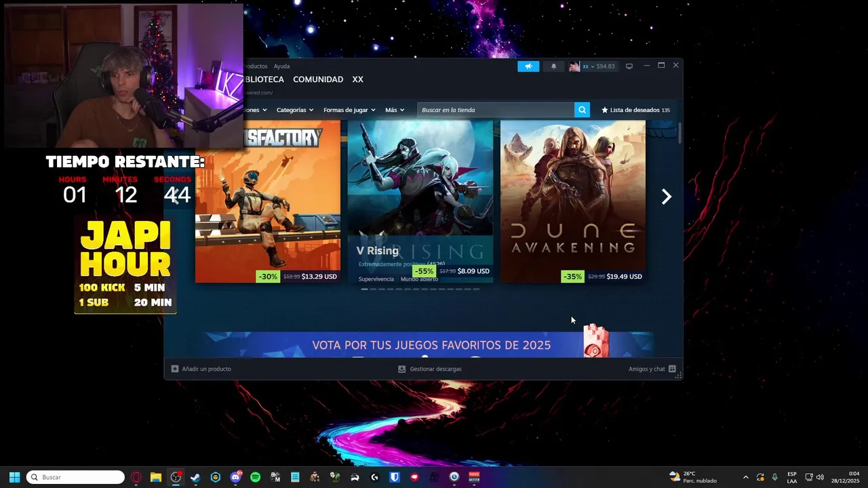Switch Steam to Big Picture mode icon
Screen dimensions: 868x488
coord(629,66)
